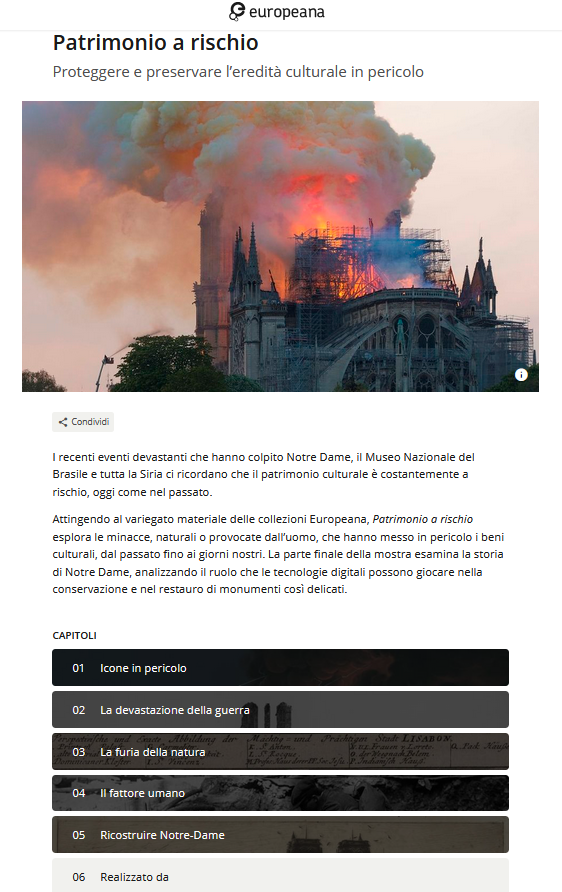Click the Condividi share button

pos(83,422)
